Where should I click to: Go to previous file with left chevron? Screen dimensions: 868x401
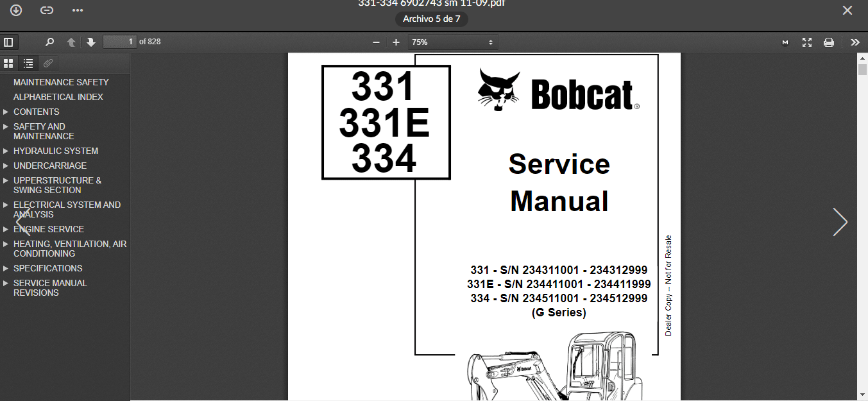(22, 222)
